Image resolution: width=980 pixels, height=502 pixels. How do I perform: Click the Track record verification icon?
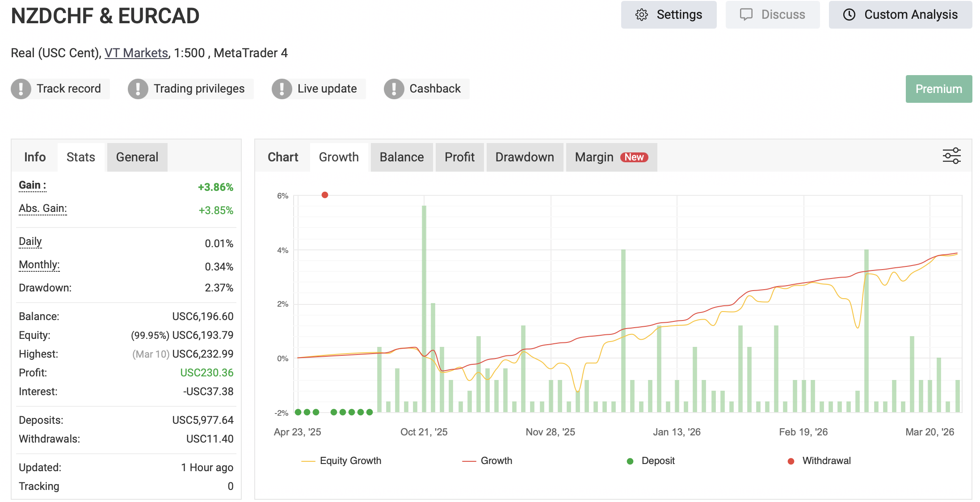tap(21, 89)
